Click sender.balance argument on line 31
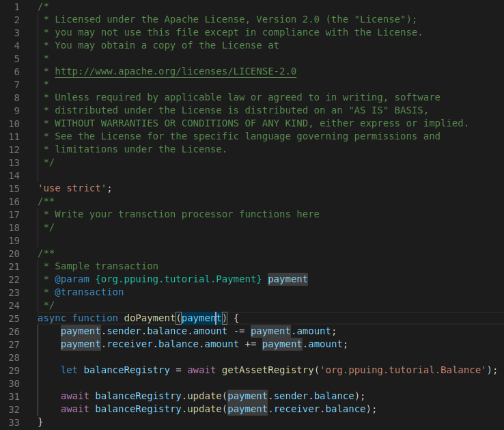 coord(314,396)
